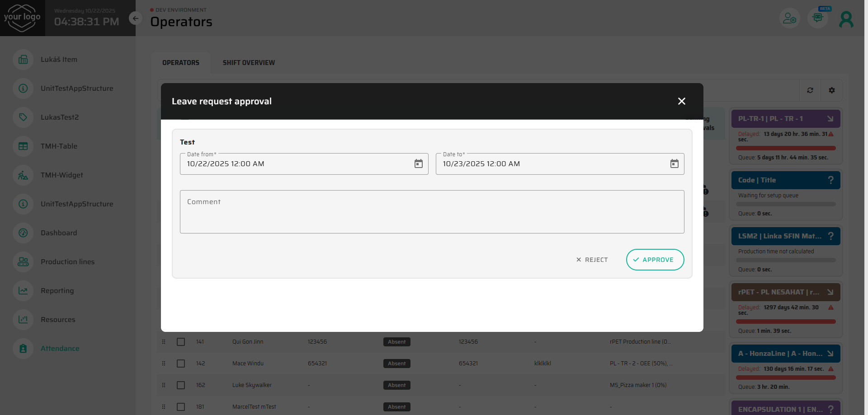Click into the Comment text field

coord(432,212)
